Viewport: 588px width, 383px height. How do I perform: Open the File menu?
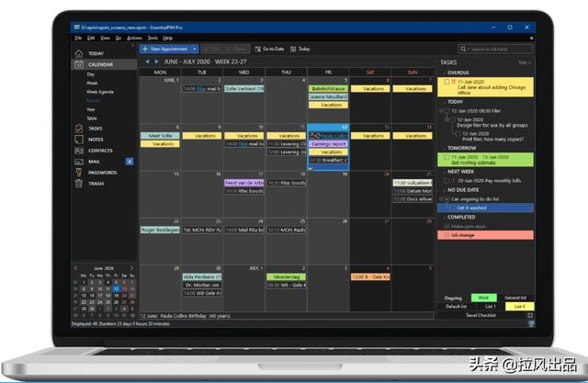(78, 38)
